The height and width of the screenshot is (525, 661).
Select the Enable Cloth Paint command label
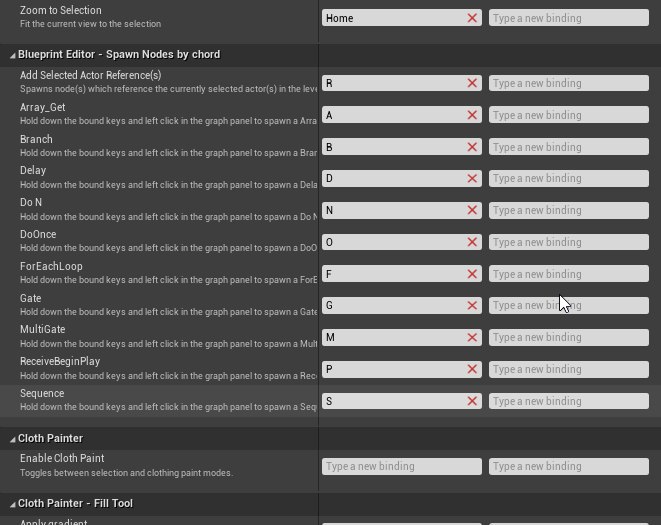[62, 458]
